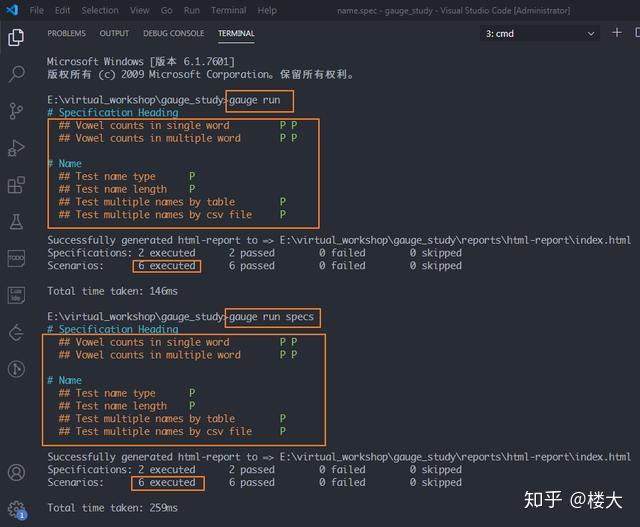
Task: Click the VS Code logo icon
Action: [x=12, y=10]
